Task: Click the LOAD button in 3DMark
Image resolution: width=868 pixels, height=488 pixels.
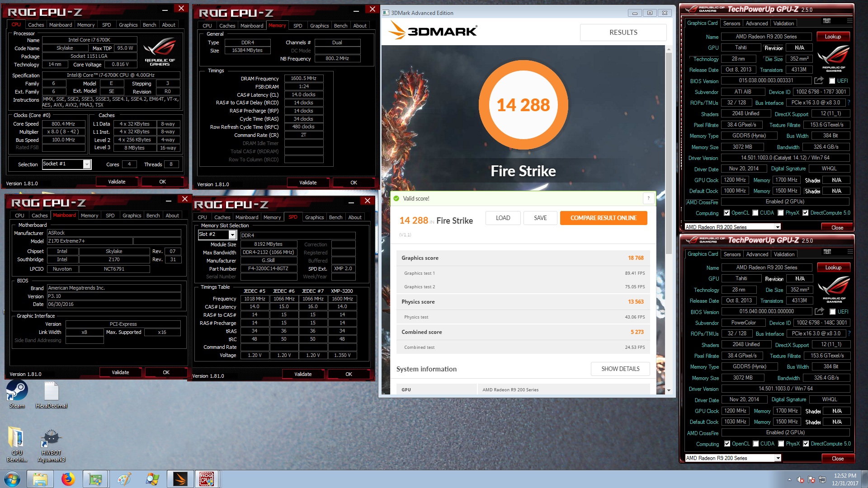Action: click(503, 218)
